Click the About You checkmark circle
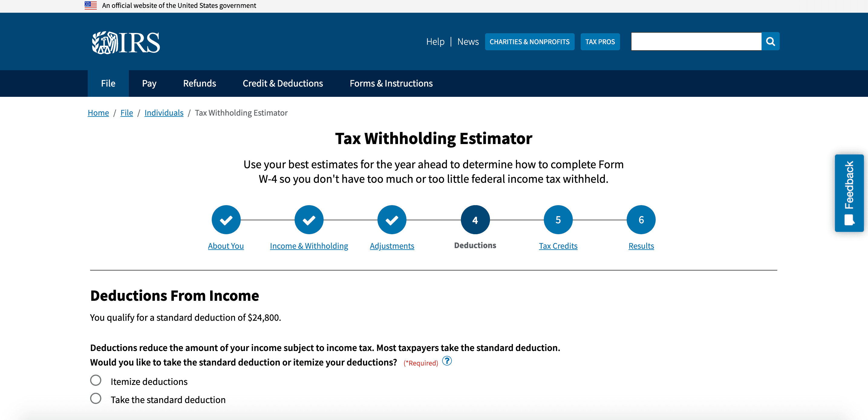 [x=226, y=220]
